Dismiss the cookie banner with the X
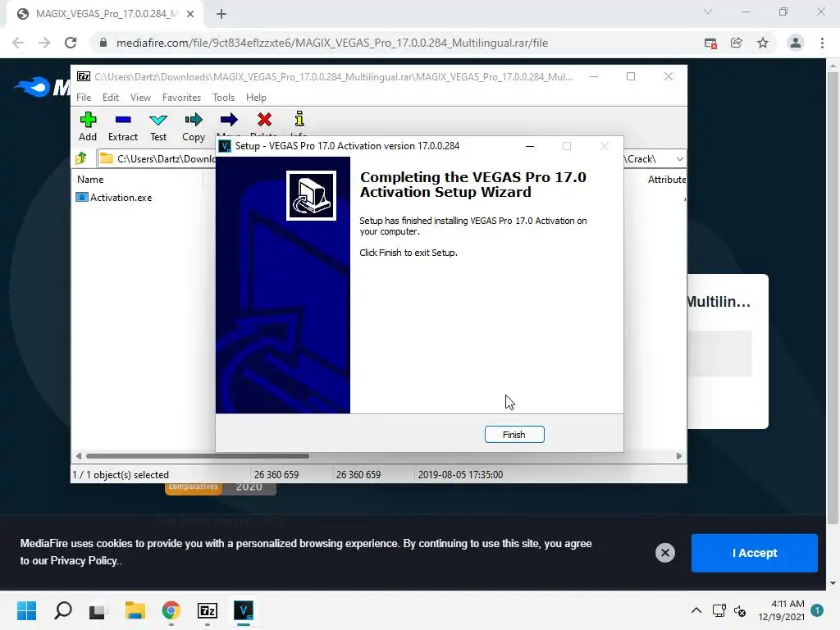 [664, 553]
